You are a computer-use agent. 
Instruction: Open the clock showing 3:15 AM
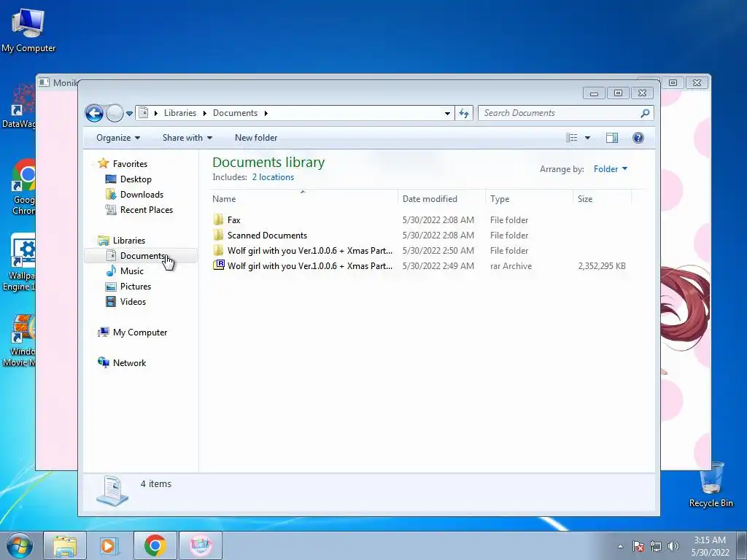coord(710,546)
